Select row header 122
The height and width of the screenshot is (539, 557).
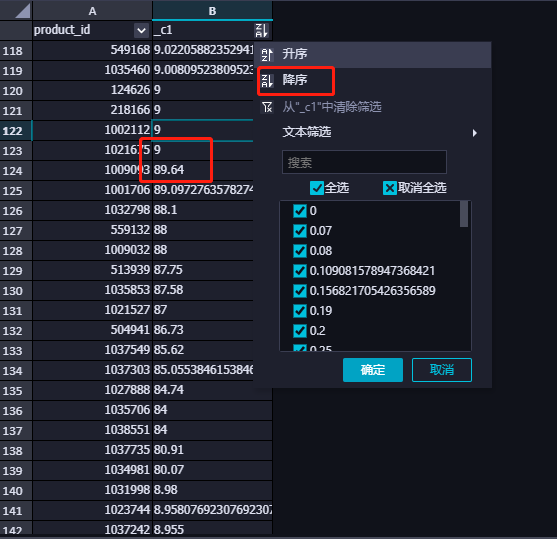click(16, 131)
